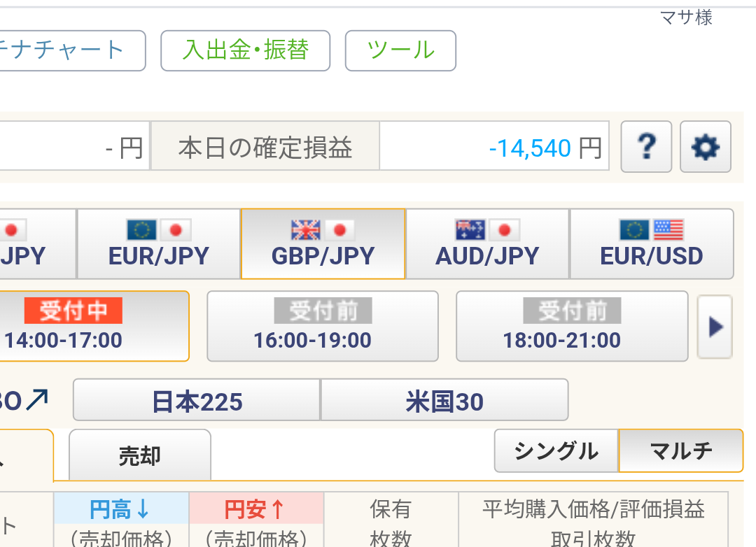Screen dimensions: 756x547
Task: Show next time slots with right arrow
Action: [715, 327]
